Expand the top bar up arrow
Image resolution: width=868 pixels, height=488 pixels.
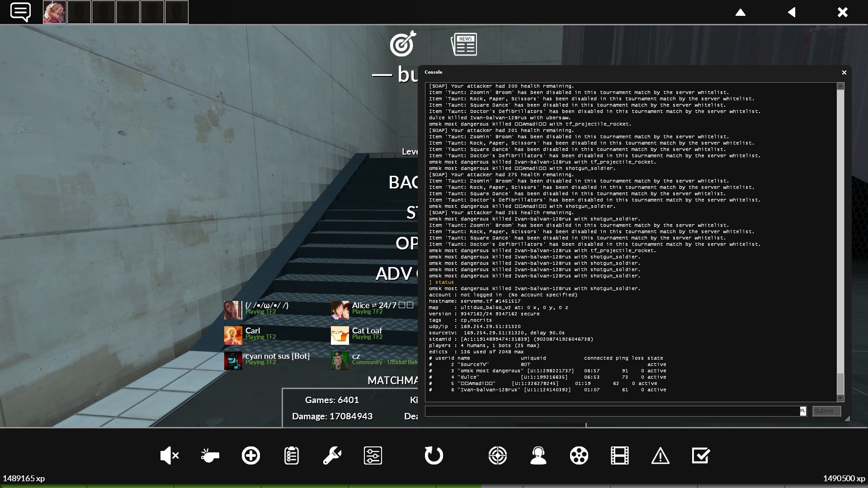[741, 12]
